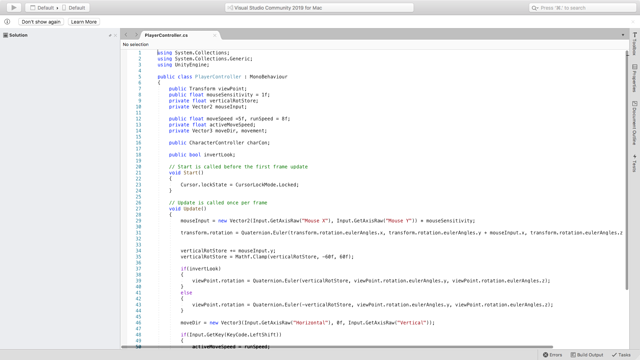640x360 pixels.
Task: Click the Mathf.Clamp line
Action: click(x=267, y=257)
